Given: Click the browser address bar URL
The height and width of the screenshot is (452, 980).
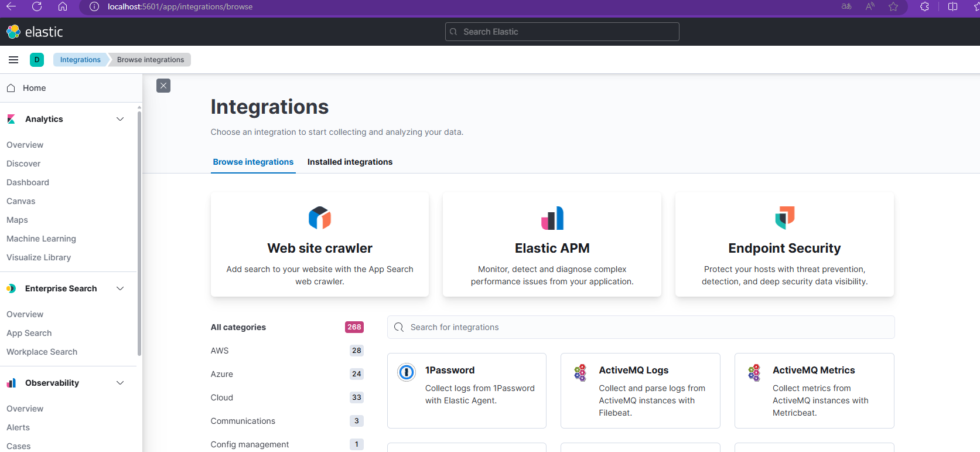Looking at the screenshot, I should 180,6.
